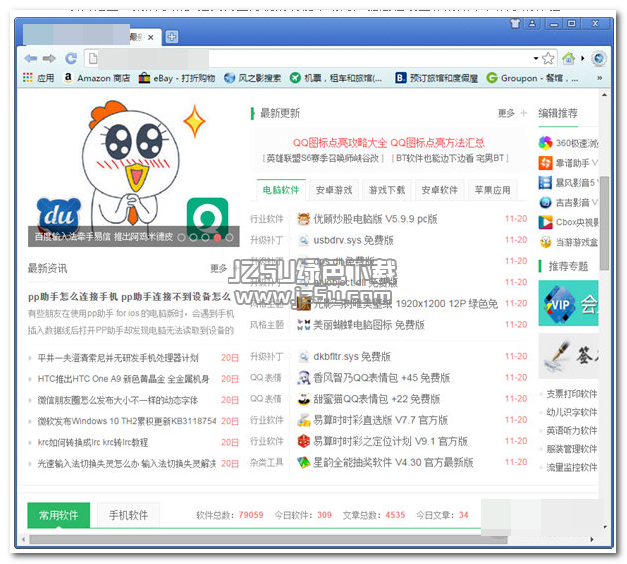The width and height of the screenshot is (627, 564).
Task: Open the 风之影搜索 bookmark
Action: coord(252,78)
